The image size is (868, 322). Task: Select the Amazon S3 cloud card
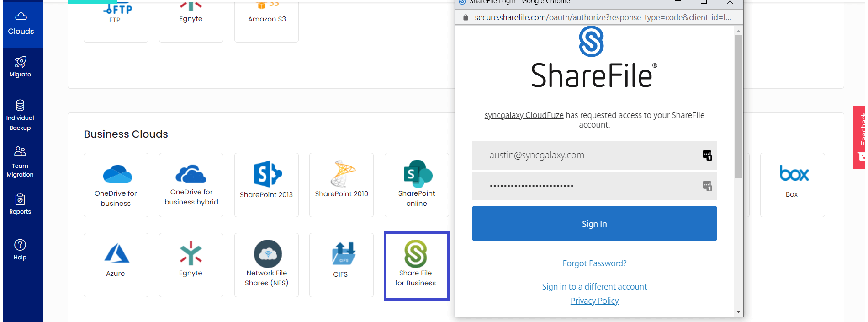266,21
